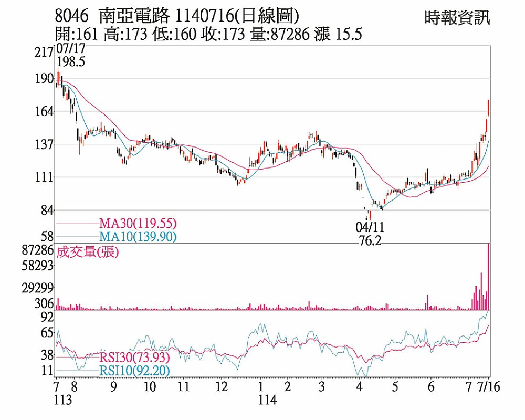Click the tallest volume bar at 87286
Screen dimensions: 525x420
click(x=488, y=277)
